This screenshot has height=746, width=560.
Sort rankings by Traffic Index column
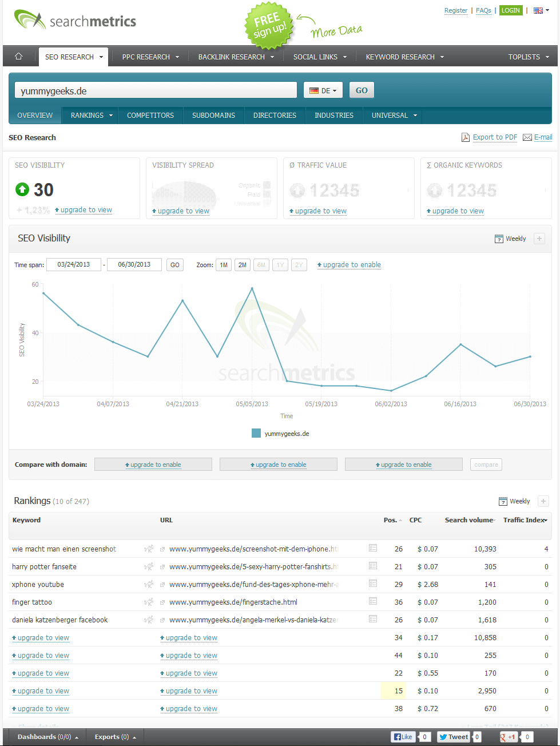click(525, 520)
